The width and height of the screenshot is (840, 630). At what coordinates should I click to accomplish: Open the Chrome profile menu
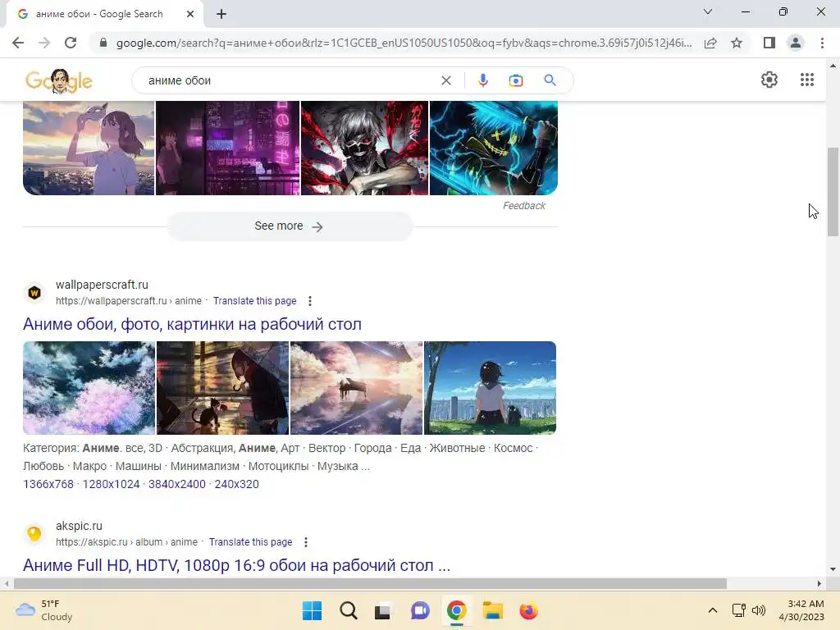tap(796, 43)
